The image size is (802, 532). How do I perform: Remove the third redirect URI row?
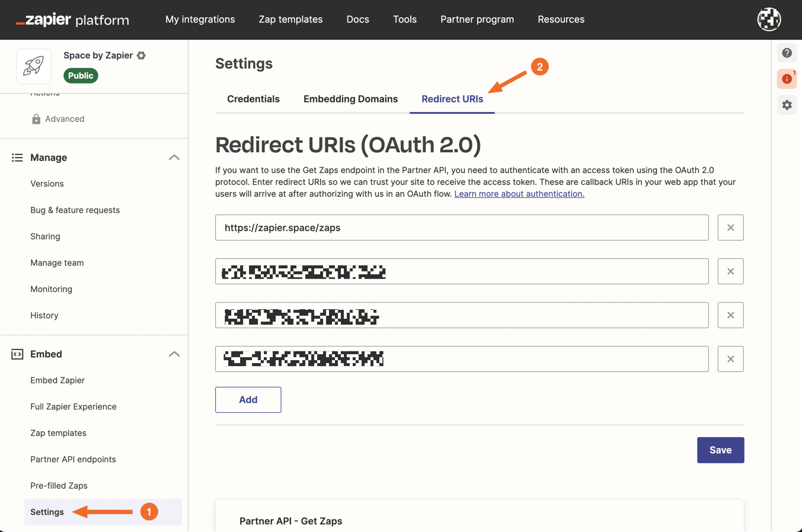pos(730,315)
